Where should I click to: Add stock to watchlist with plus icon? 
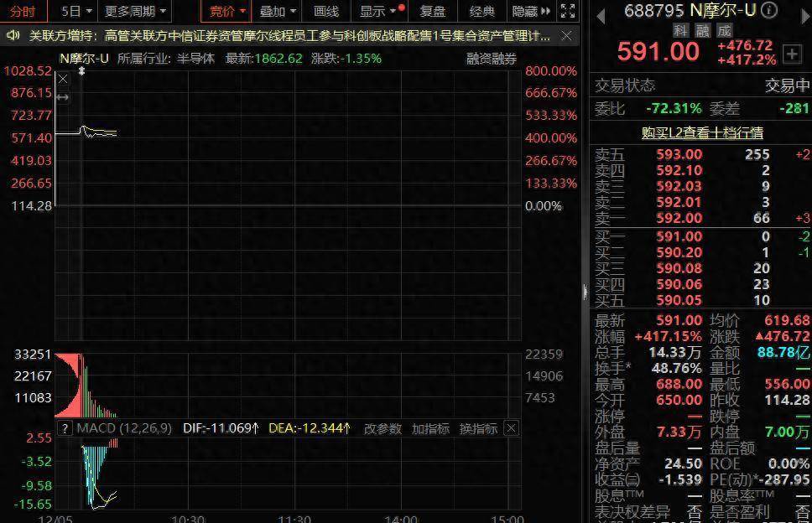pyautogui.click(x=791, y=54)
